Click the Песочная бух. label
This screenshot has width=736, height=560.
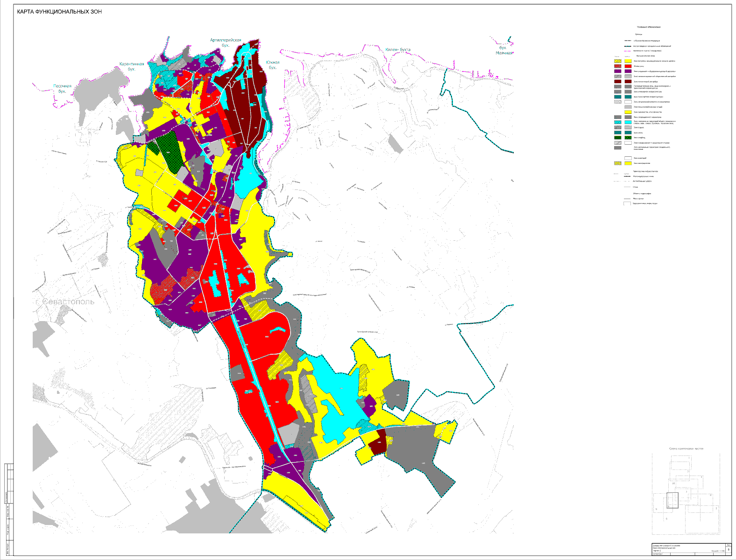click(x=62, y=89)
